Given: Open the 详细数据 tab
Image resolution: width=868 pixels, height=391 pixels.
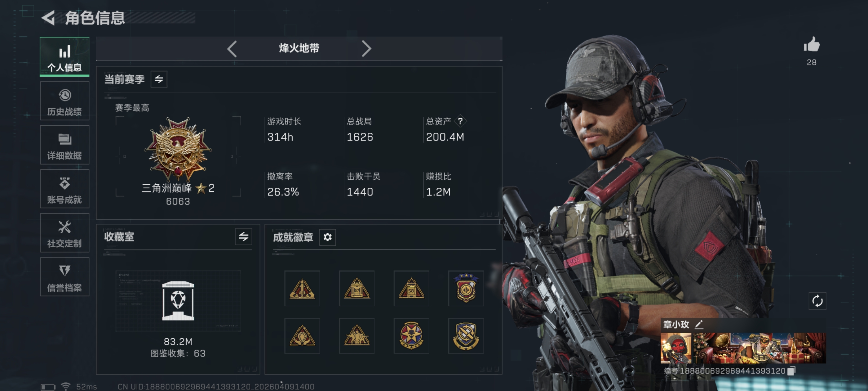Looking at the screenshot, I should tap(65, 145).
